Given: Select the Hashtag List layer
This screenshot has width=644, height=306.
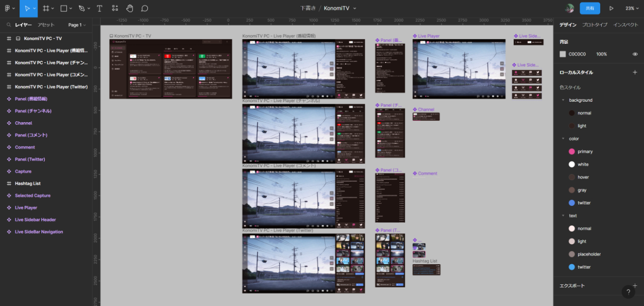Looking at the screenshot, I should (28, 184).
